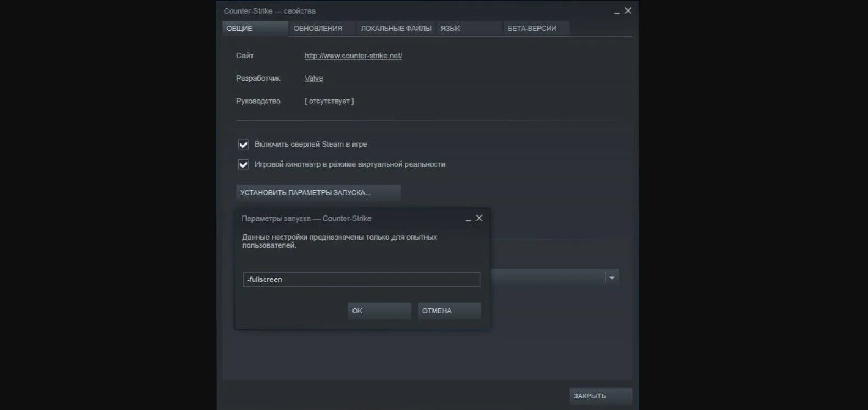This screenshot has height=410, width=868.
Task: Click the 'Параметры запуска — Counter-Strike' dialog title
Action: point(306,218)
